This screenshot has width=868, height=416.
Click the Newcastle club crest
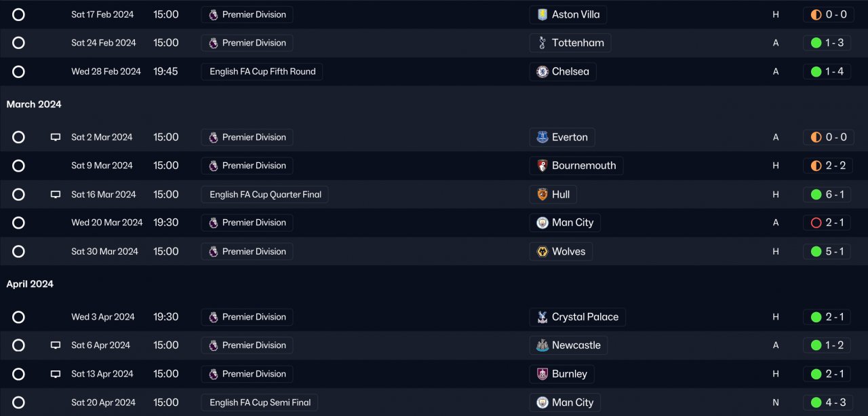click(542, 345)
